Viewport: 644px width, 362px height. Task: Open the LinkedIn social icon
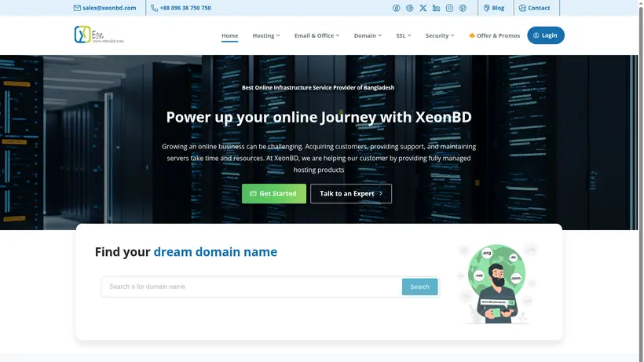tap(436, 8)
